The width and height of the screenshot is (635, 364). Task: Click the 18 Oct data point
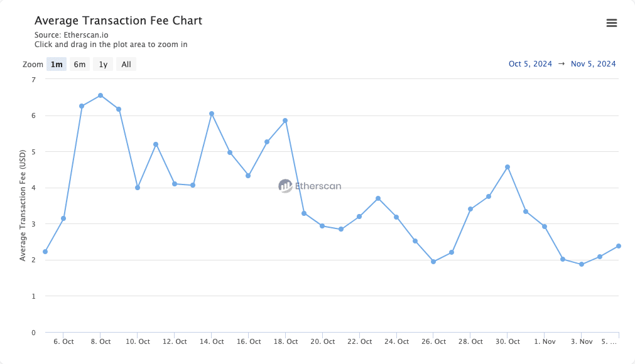click(286, 120)
